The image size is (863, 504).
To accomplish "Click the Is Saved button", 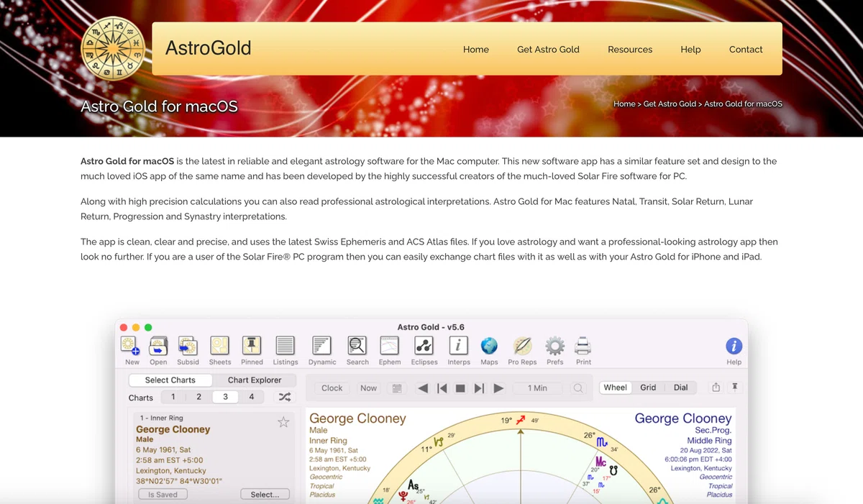I will tap(163, 495).
